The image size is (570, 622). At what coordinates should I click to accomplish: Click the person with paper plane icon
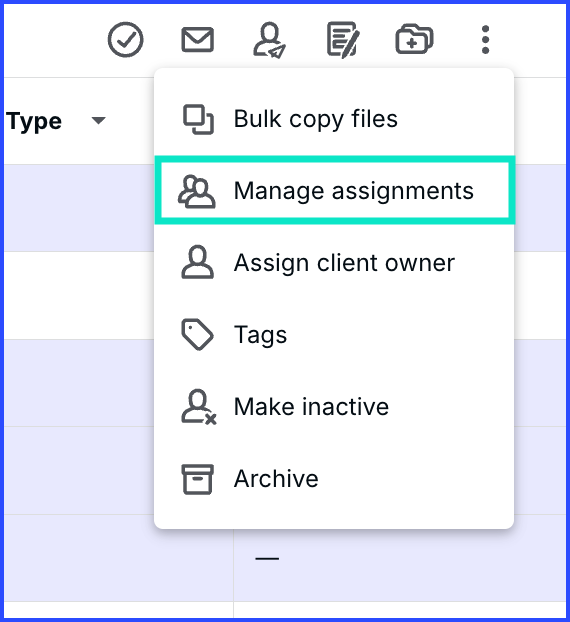pyautogui.click(x=270, y=40)
